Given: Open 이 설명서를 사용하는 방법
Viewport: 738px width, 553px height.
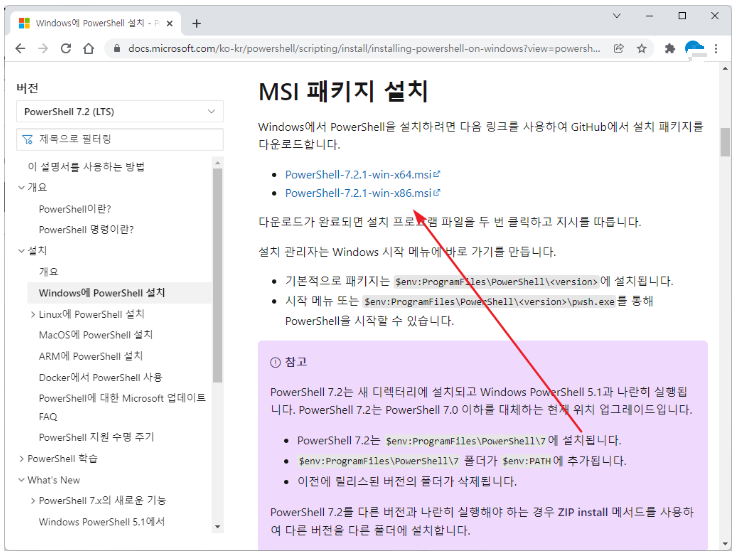Looking at the screenshot, I should tap(86, 167).
